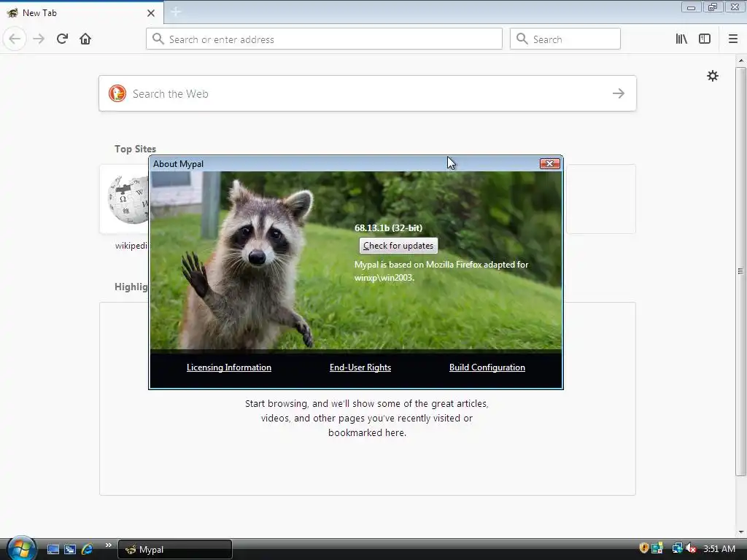Open the Library bookshelf icon
This screenshot has height=560, width=747.
(681, 39)
